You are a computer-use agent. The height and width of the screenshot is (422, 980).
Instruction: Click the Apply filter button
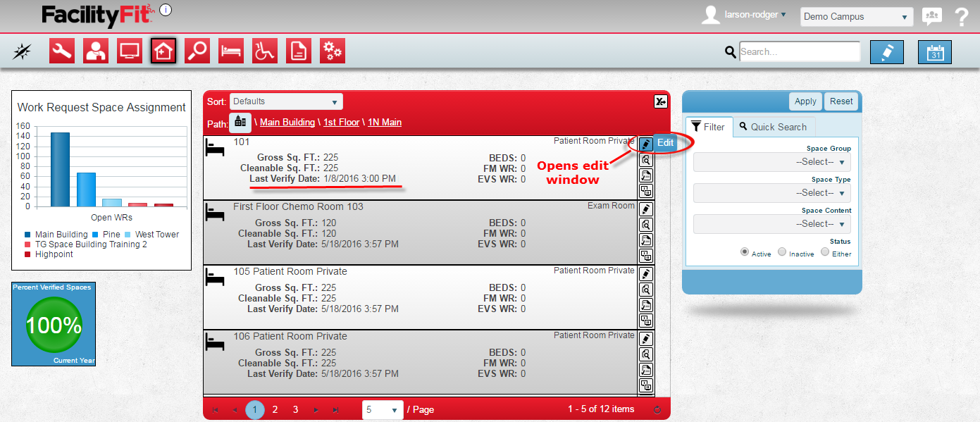click(805, 101)
